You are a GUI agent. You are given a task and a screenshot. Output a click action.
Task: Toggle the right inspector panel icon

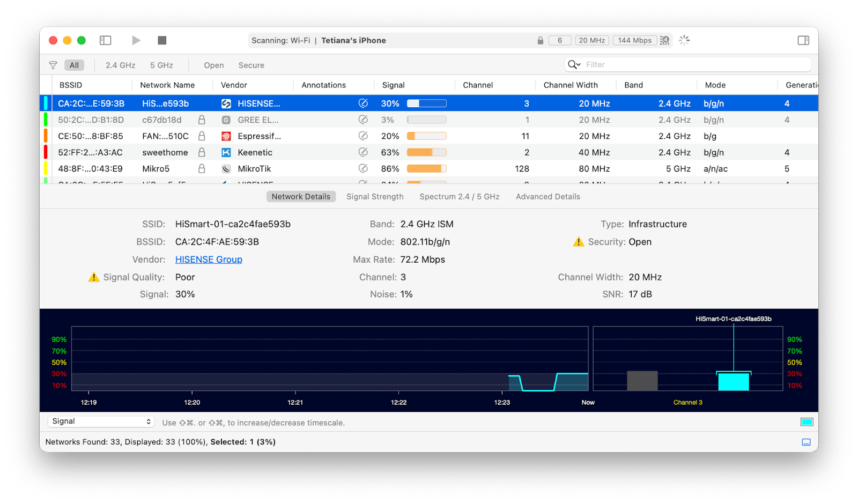pyautogui.click(x=803, y=40)
